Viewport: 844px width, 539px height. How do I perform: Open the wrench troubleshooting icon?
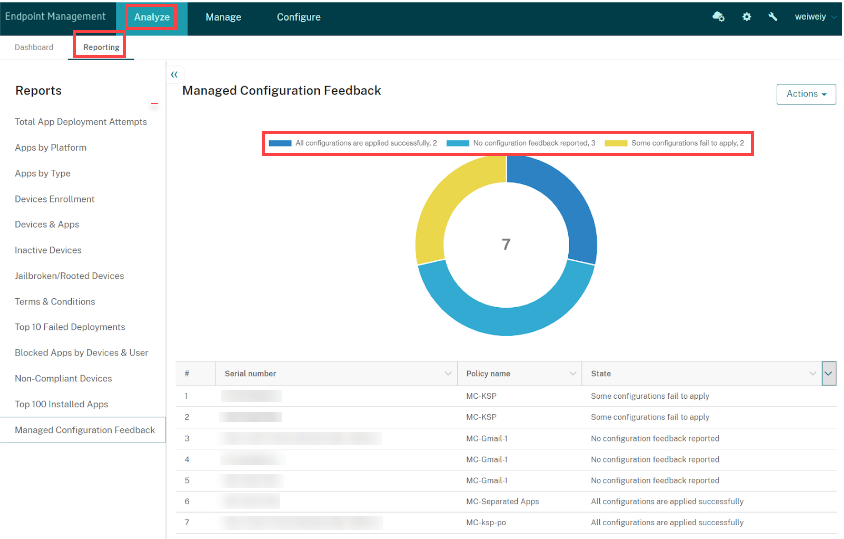point(773,17)
